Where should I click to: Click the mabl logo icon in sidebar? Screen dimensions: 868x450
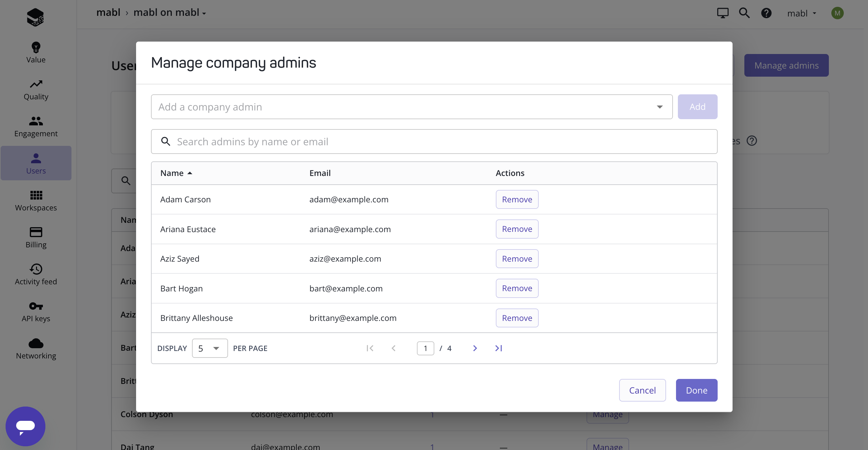[35, 17]
